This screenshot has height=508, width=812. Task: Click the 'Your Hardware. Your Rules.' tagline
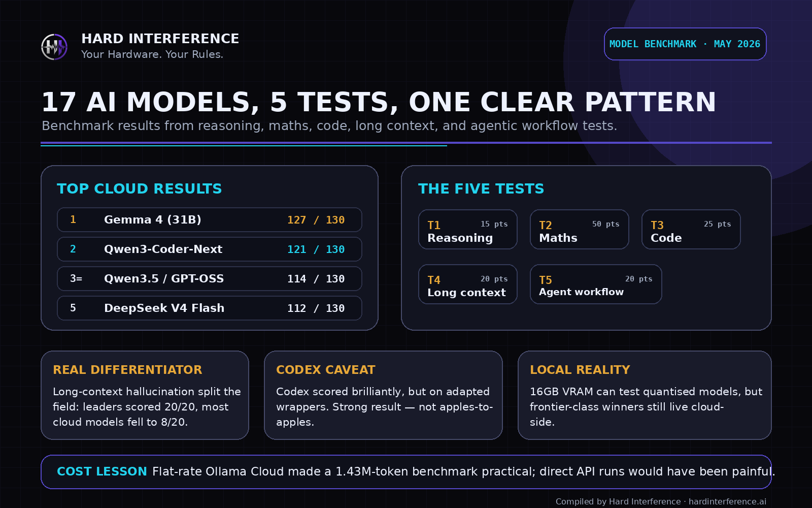tap(152, 54)
